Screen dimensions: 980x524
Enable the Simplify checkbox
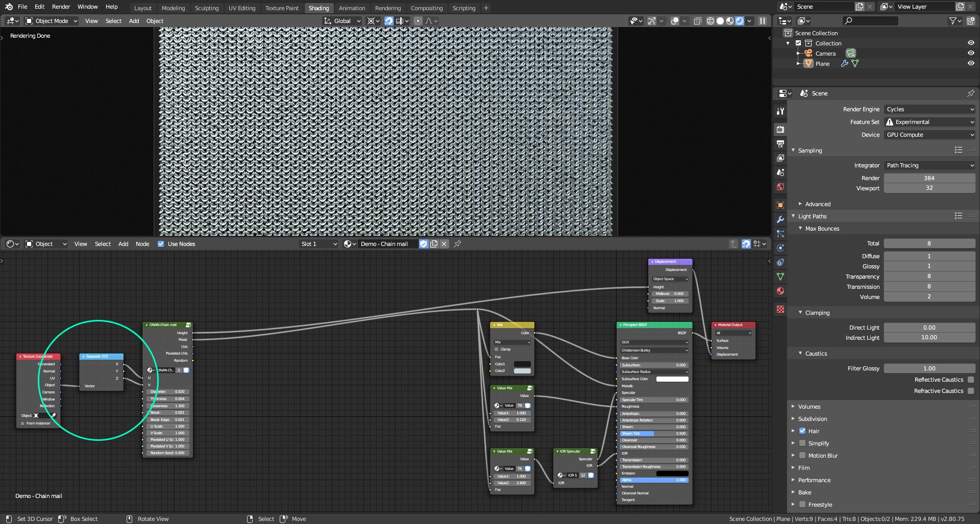pyautogui.click(x=802, y=443)
